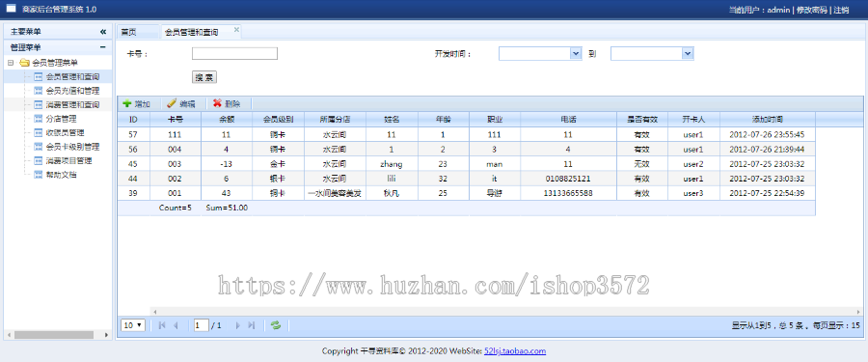Screen dimensions: 868x362
Task: Click the 收银员管理 tree icon
Action: tap(39, 132)
